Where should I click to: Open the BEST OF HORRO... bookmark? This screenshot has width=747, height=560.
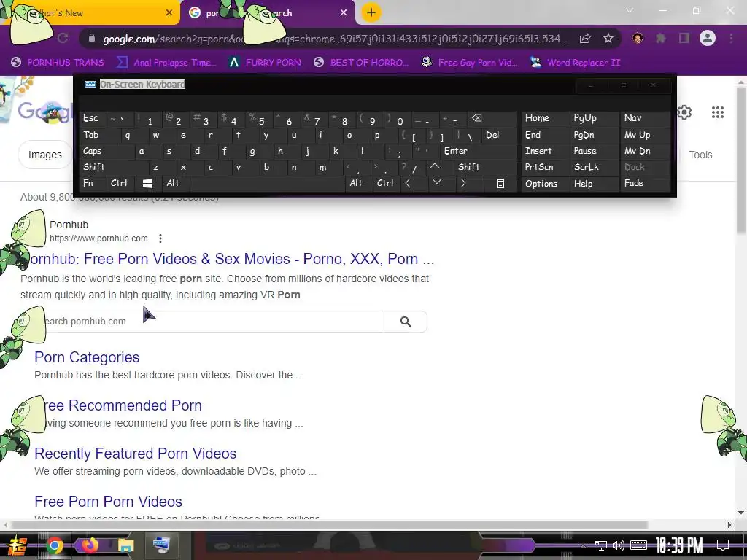tap(361, 63)
